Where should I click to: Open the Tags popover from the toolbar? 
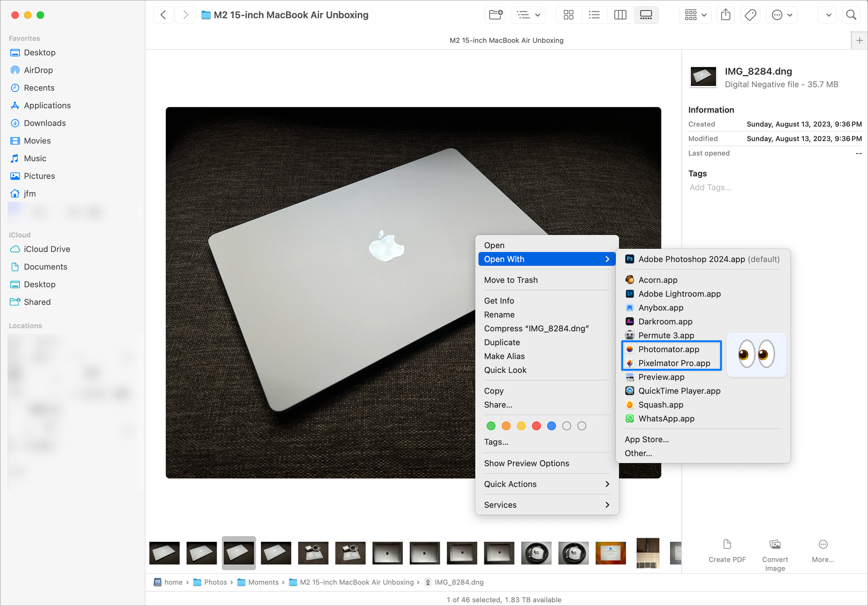point(750,15)
